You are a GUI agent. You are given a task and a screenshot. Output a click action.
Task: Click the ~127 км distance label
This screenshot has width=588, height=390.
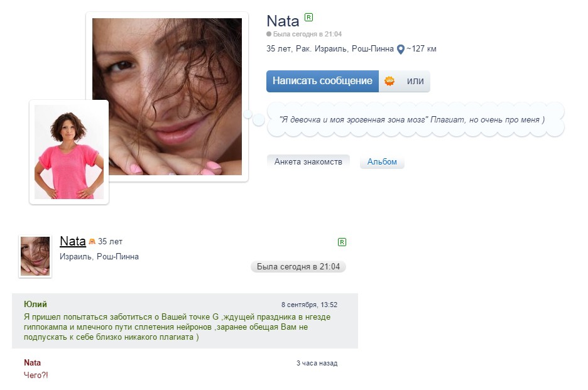[x=421, y=49]
